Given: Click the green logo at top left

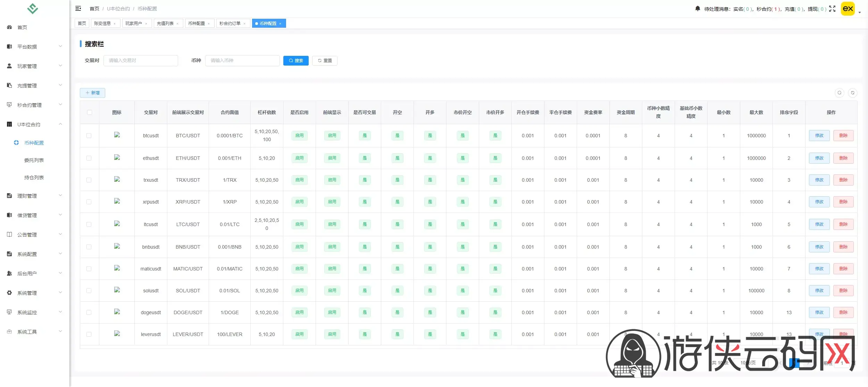Looking at the screenshot, I should tap(33, 8).
